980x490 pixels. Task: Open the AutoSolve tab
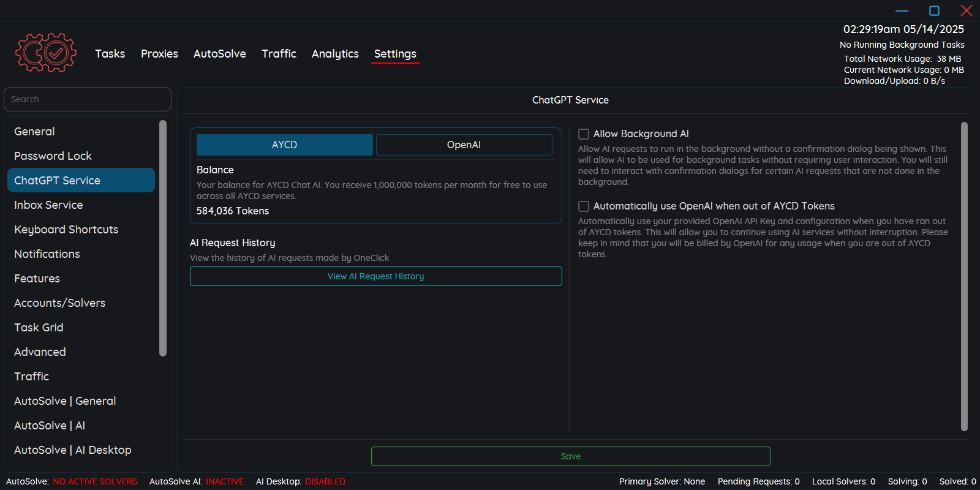220,54
